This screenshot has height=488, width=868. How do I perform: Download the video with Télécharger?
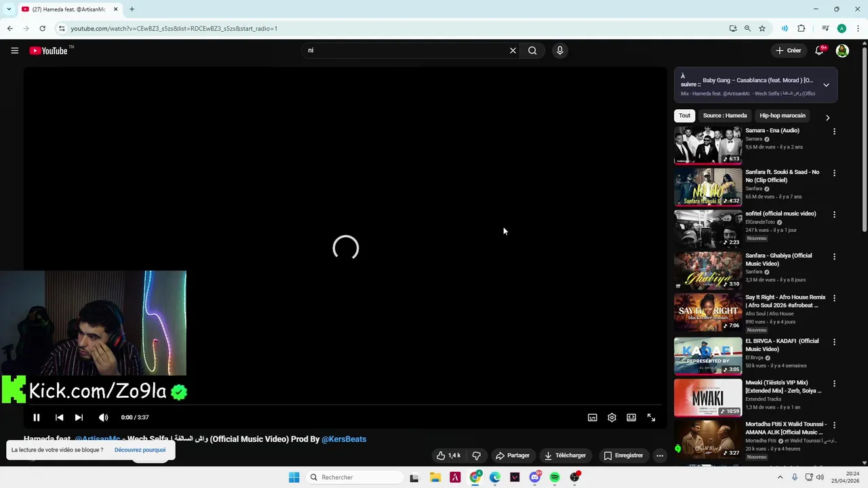click(564, 455)
